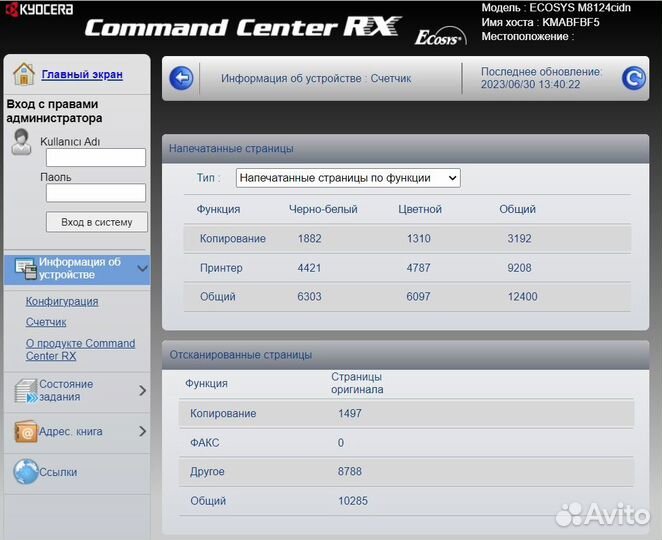Focus the Пароль password field
The height and width of the screenshot is (540, 662).
pyautogui.click(x=96, y=193)
